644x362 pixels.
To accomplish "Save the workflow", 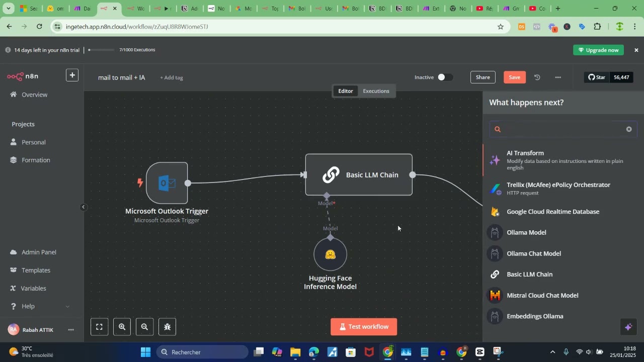I will pyautogui.click(x=514, y=77).
